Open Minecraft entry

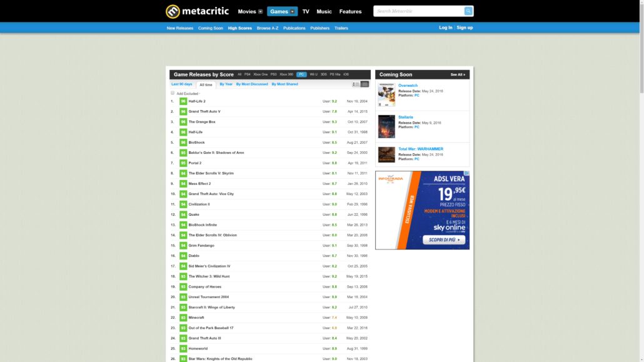tap(196, 317)
